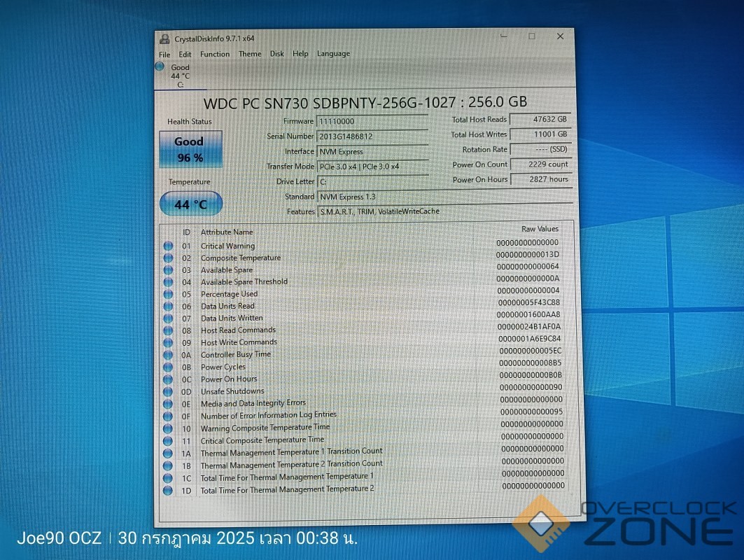Click status orb for Power On Hours attribute

[168, 379]
